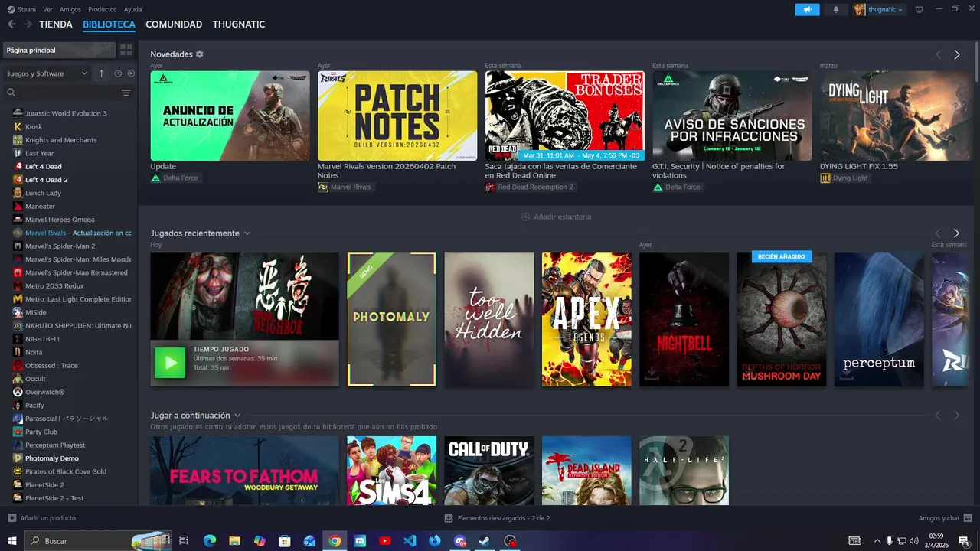
Task: Click the announcements megaphone icon
Action: (807, 9)
